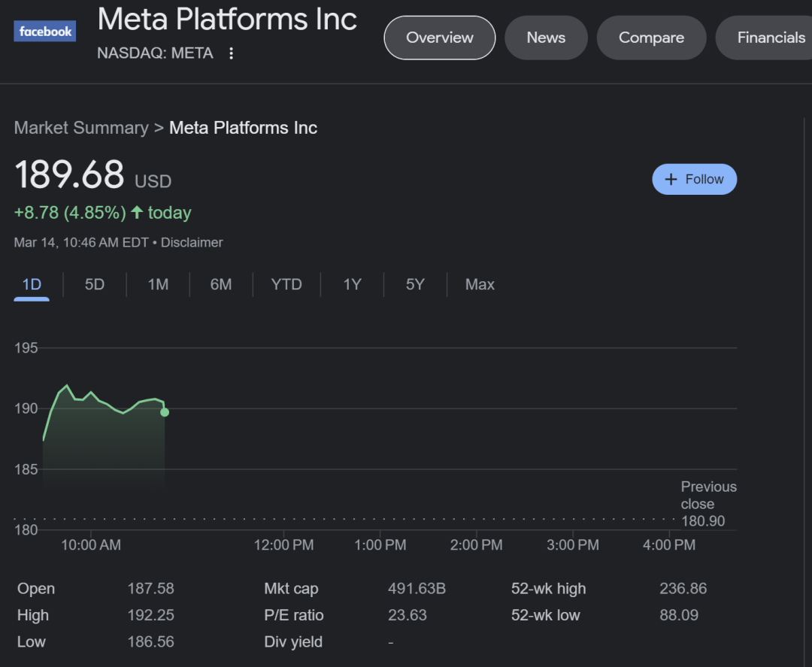Open the News tab
This screenshot has width=812, height=667.
pos(546,38)
